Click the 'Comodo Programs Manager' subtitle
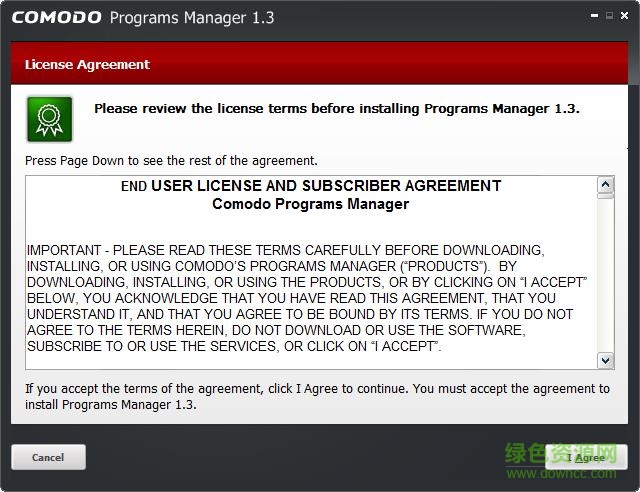The width and height of the screenshot is (640, 492). coord(311,204)
